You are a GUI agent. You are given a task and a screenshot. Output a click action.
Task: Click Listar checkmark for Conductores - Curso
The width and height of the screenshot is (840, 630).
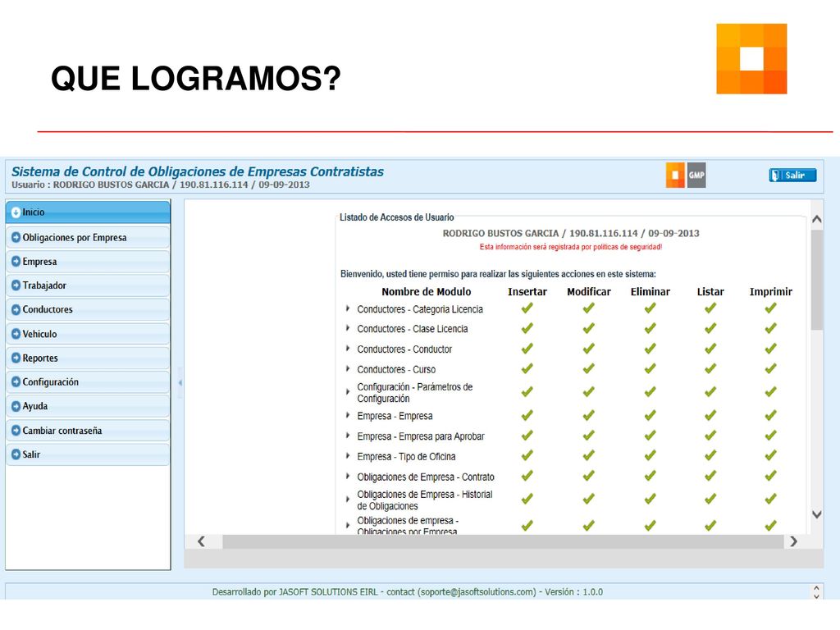point(710,369)
